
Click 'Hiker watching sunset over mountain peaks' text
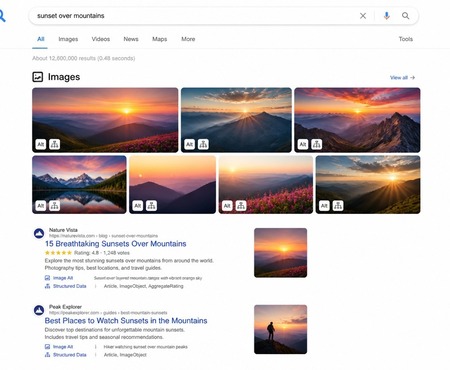[145, 347]
